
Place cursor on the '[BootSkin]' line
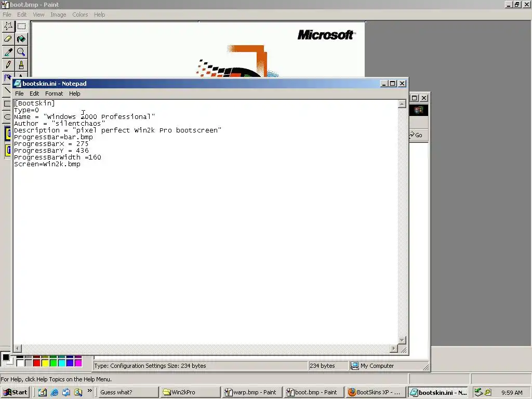point(34,103)
